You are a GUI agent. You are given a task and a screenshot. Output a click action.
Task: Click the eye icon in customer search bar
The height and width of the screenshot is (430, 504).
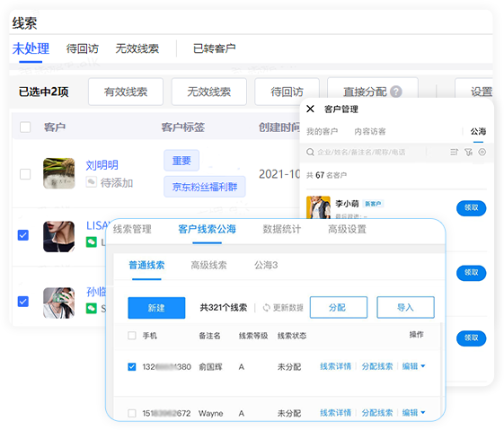(482, 152)
